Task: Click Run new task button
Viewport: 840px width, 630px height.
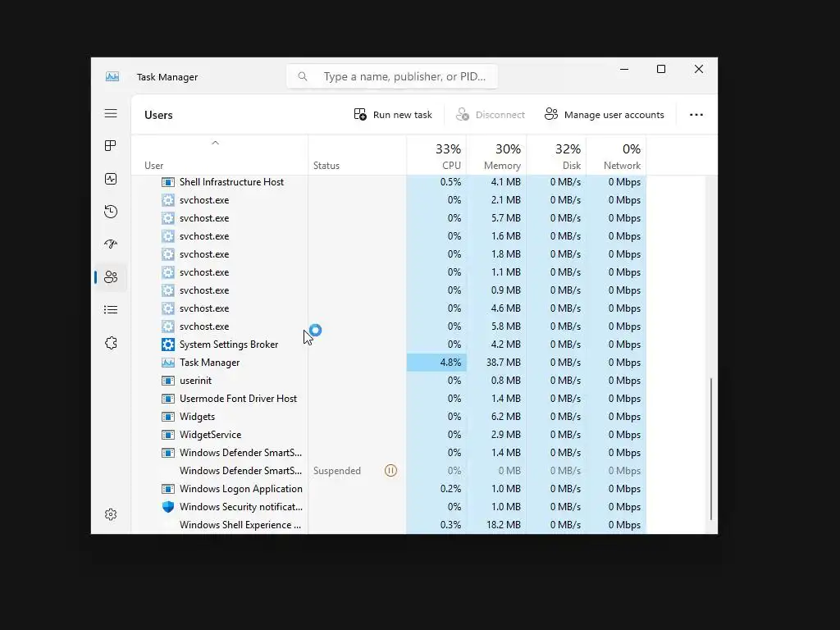Action: click(393, 115)
